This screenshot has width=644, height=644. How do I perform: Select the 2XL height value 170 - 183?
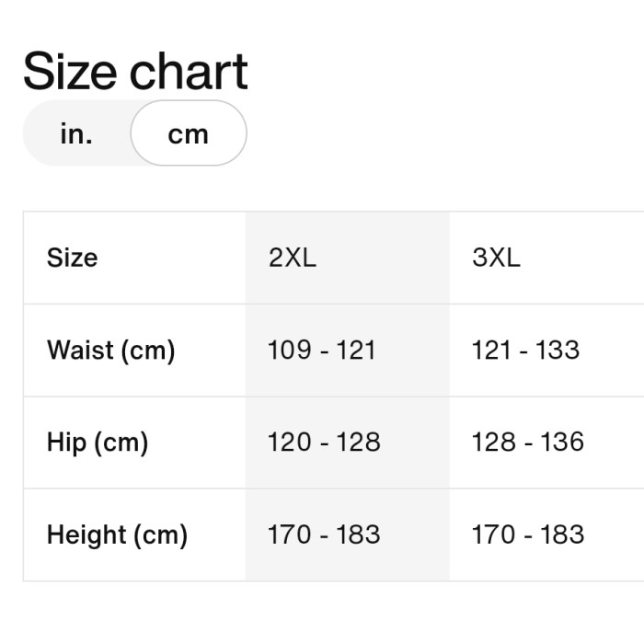(324, 535)
